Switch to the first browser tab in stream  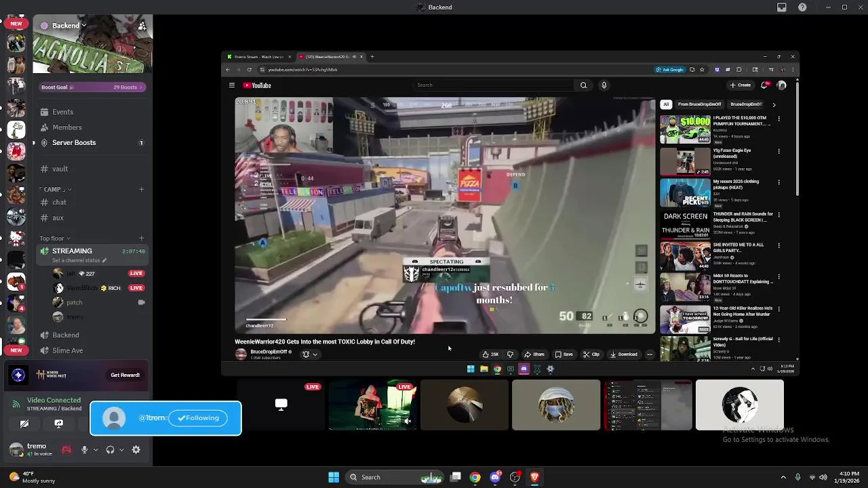259,57
